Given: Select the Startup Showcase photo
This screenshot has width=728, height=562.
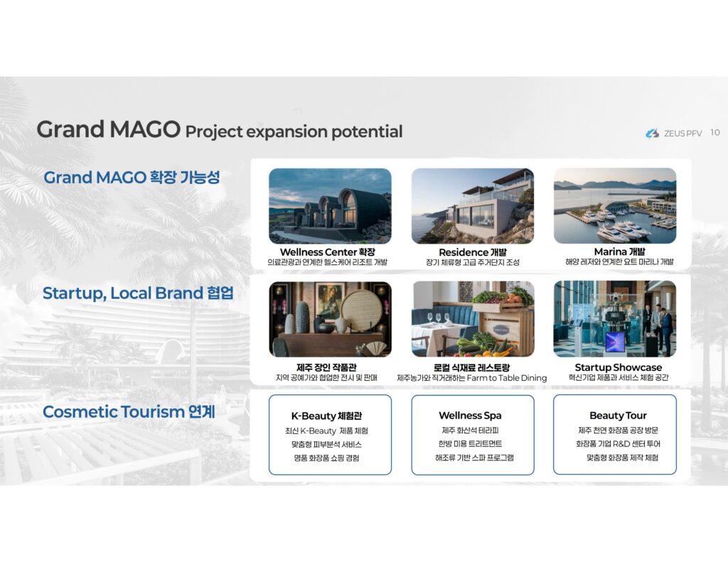Looking at the screenshot, I should (x=615, y=319).
